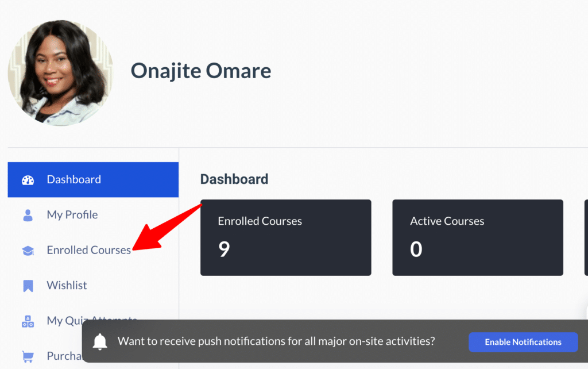
Task: Click the push notifications prompt text
Action: pyautogui.click(x=276, y=341)
